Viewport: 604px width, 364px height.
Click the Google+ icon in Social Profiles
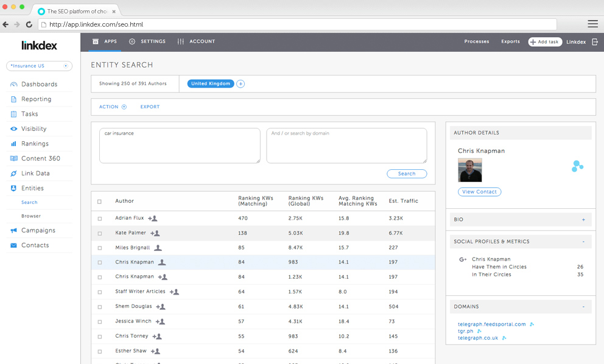(463, 260)
